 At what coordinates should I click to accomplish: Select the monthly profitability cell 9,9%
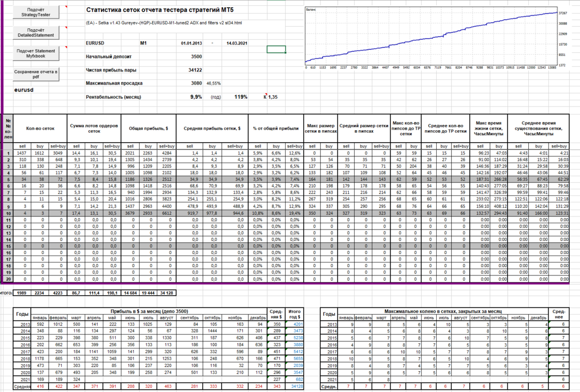click(196, 97)
